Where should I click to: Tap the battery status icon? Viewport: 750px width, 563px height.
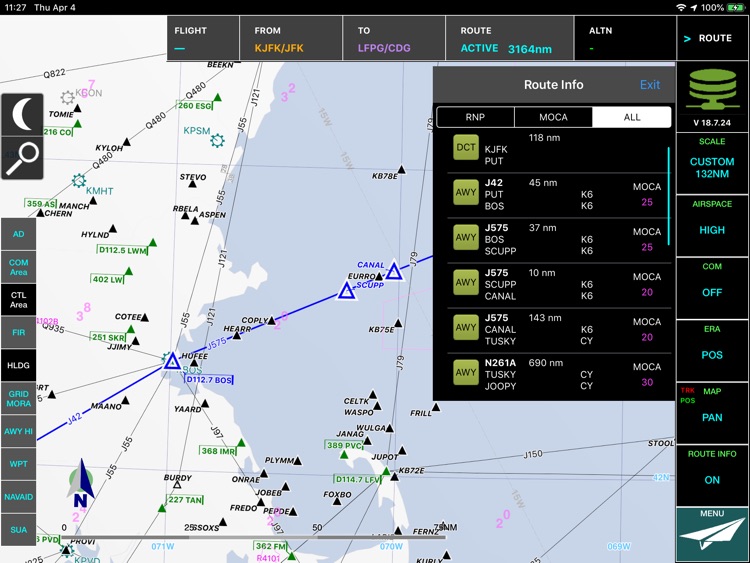735,7
